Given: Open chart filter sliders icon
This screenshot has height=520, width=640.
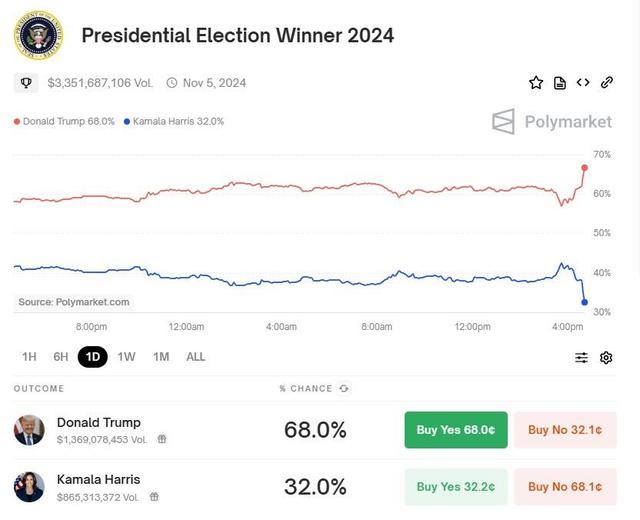Looking at the screenshot, I should [x=582, y=357].
